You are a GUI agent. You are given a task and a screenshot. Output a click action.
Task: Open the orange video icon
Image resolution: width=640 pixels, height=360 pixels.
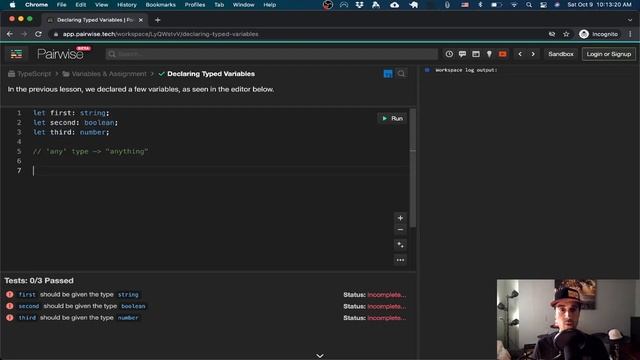coord(502,54)
